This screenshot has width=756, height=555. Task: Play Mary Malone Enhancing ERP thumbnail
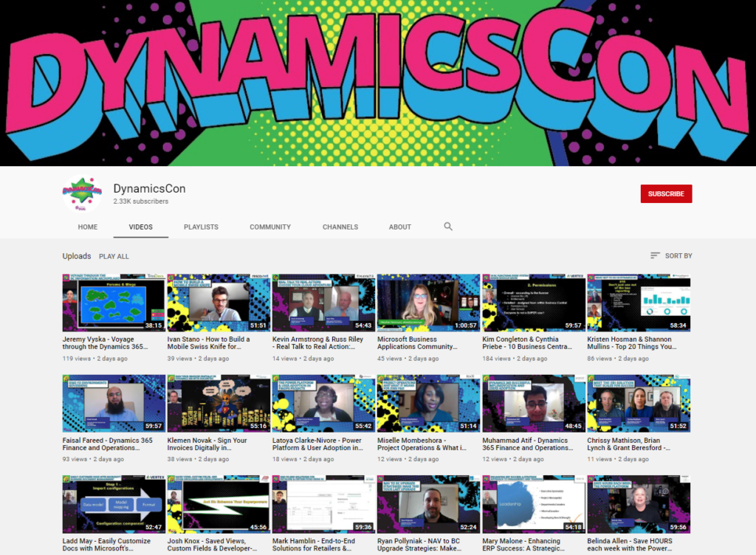(x=534, y=504)
